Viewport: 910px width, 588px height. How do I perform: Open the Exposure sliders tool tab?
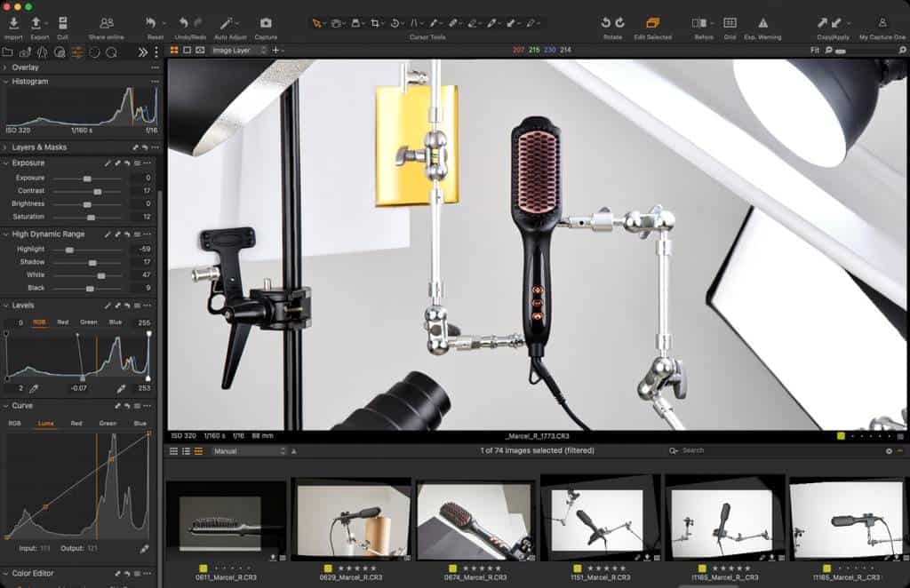(x=76, y=52)
